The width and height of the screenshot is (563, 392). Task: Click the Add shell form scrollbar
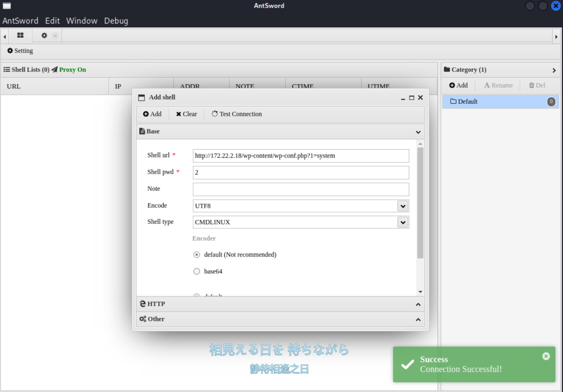click(420, 204)
